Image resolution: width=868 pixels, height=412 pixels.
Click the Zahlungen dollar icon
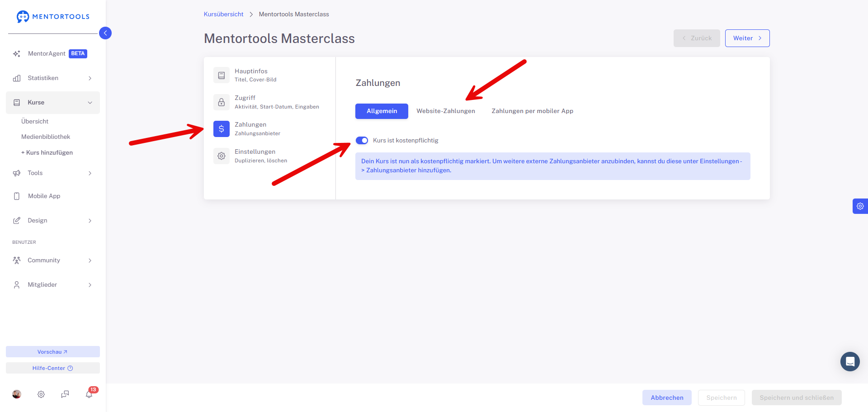click(222, 129)
